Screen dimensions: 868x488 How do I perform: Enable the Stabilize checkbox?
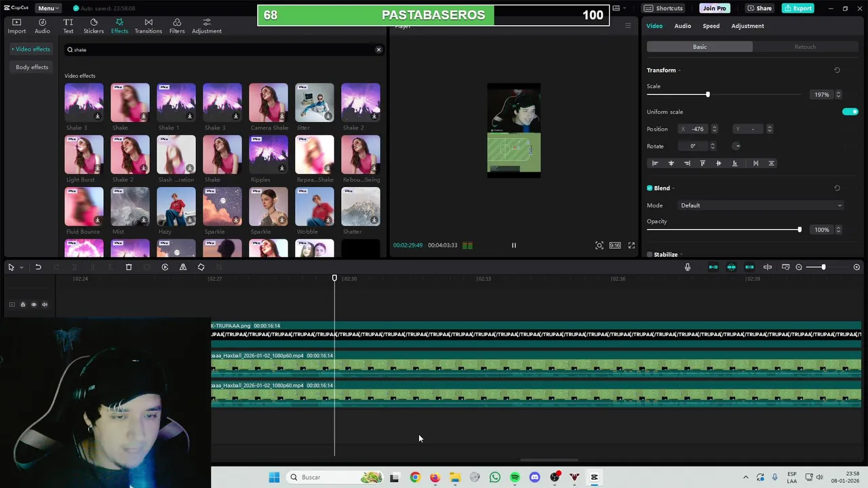[650, 255]
